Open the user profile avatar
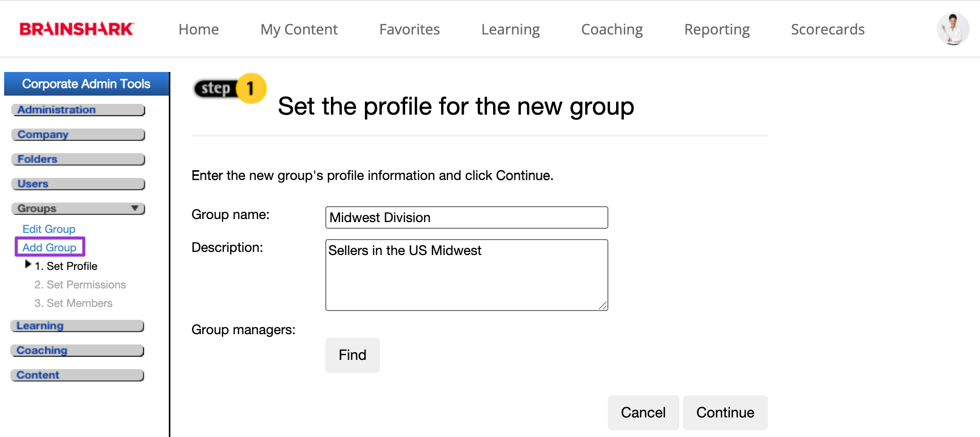This screenshot has height=437, width=980. point(953,29)
